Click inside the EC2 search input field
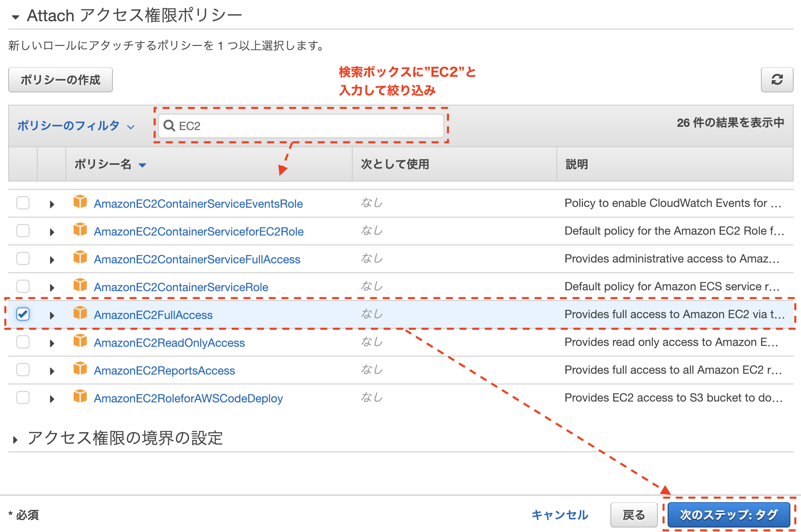The height and width of the screenshot is (532, 801). pos(286,126)
